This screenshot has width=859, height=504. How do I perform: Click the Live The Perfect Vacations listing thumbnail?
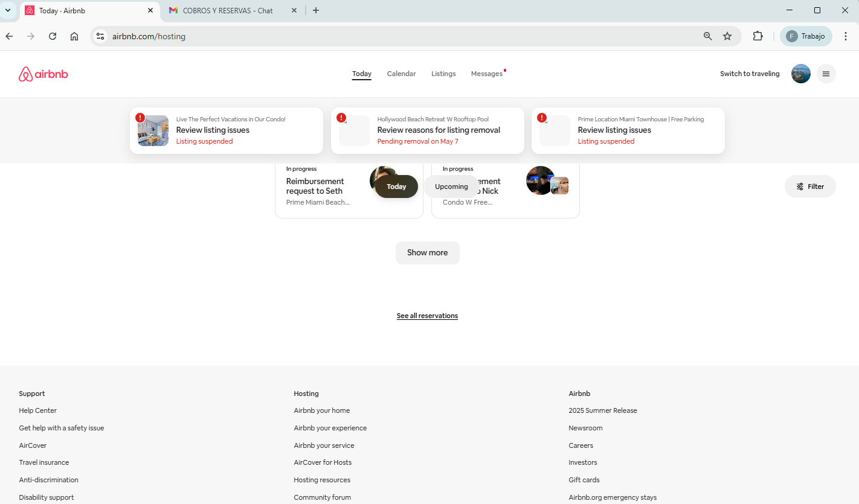(153, 130)
